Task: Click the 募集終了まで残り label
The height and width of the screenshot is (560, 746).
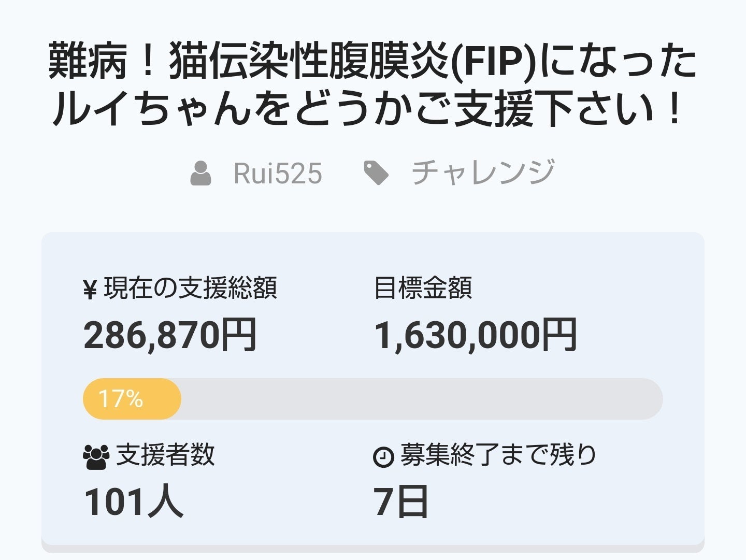Action: [x=498, y=455]
